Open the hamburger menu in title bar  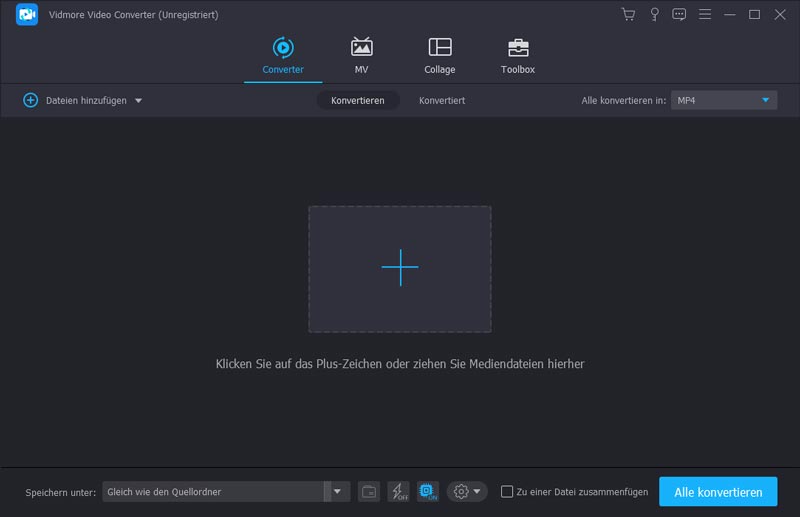[705, 15]
